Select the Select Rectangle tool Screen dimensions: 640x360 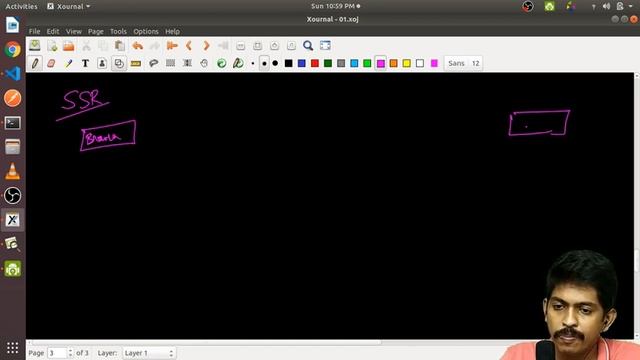171,63
